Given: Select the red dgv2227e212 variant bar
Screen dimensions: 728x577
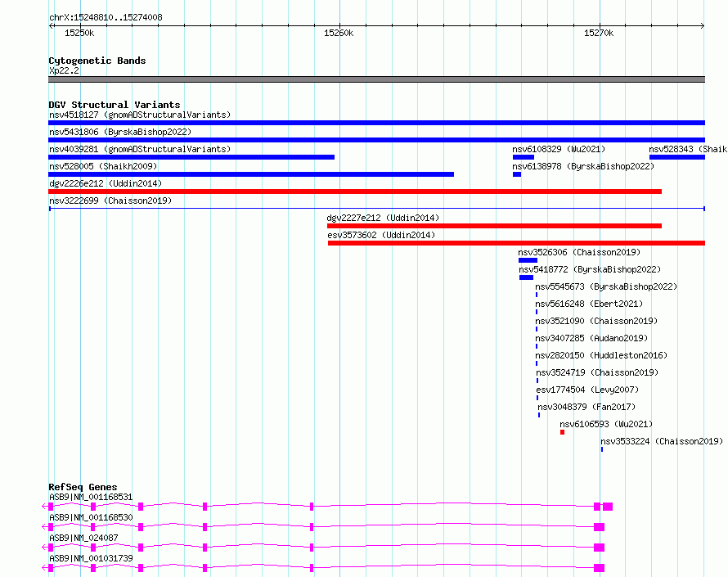Looking at the screenshot, I should pyautogui.click(x=494, y=226).
